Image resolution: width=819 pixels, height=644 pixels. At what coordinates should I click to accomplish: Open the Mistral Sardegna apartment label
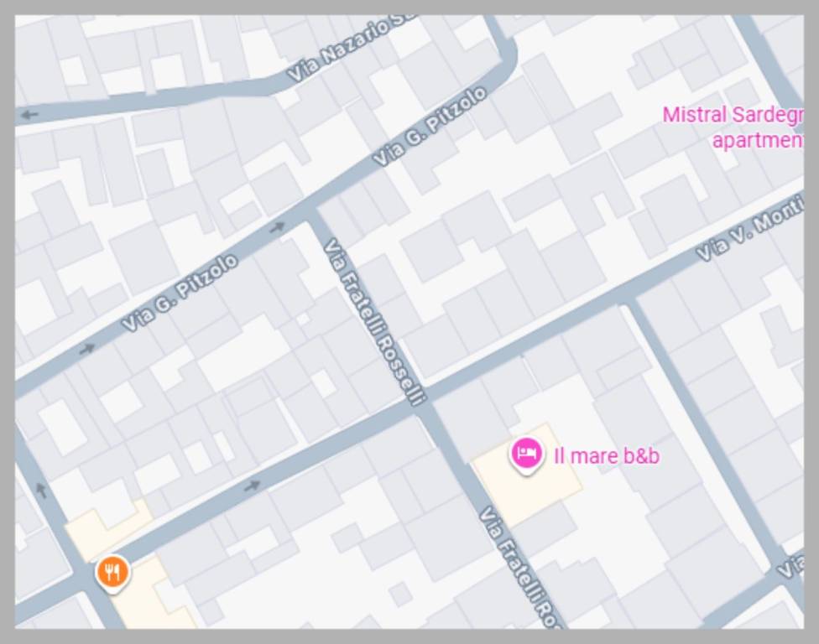coord(733,127)
